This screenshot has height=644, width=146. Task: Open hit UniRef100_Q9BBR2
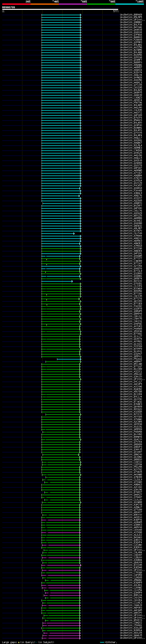tap(131, 22)
